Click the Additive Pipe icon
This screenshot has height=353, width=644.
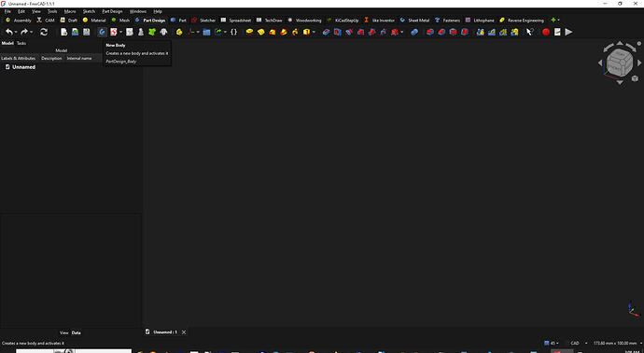[284, 32]
